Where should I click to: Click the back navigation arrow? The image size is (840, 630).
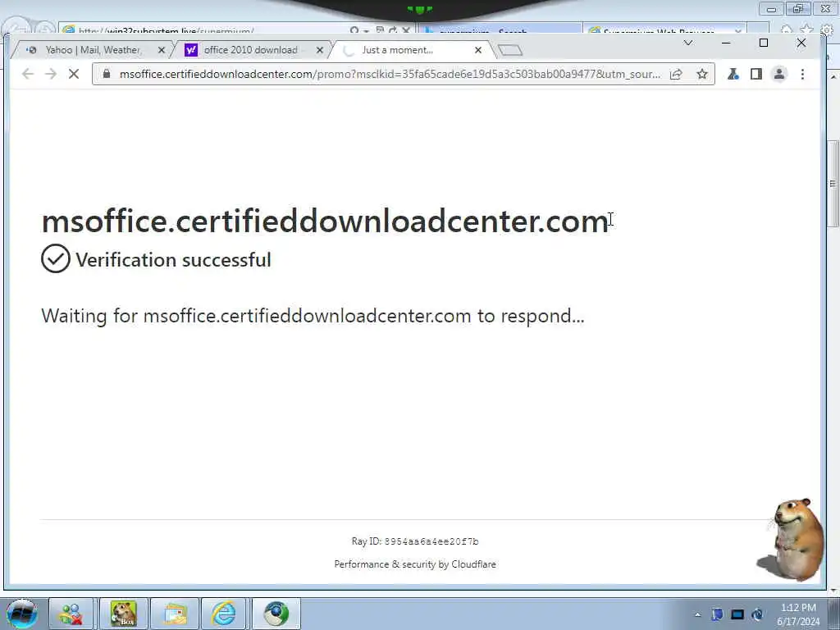(28, 74)
